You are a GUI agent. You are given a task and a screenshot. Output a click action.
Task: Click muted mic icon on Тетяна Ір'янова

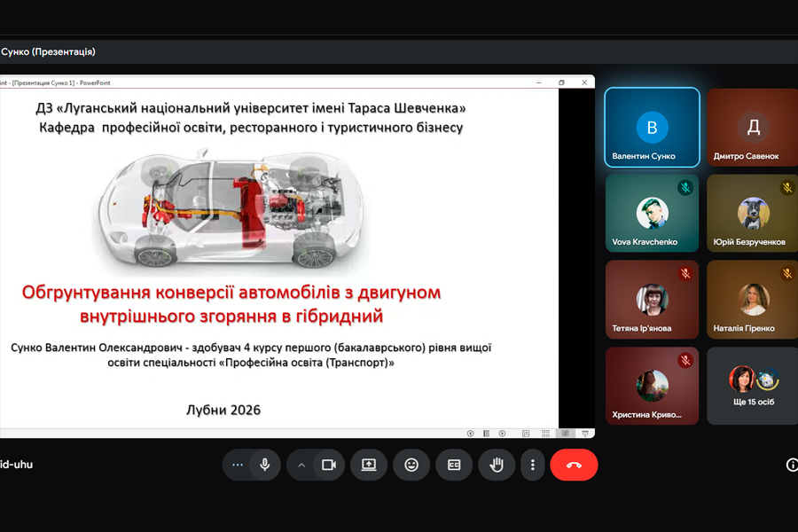[685, 274]
